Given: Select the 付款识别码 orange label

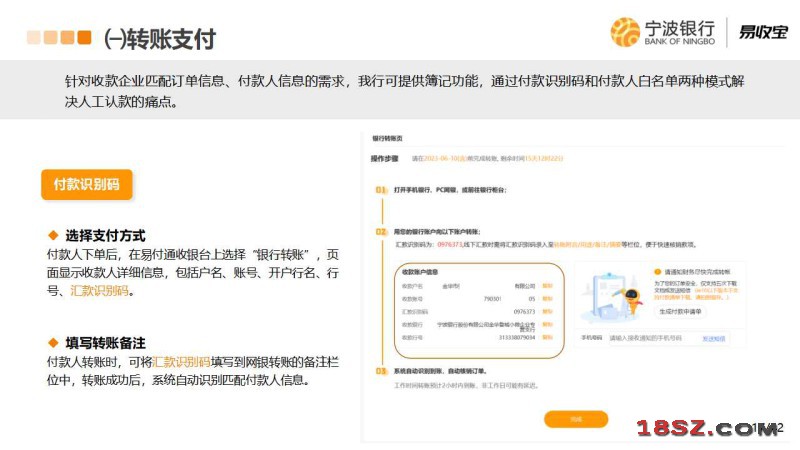Looking at the screenshot, I should (87, 185).
